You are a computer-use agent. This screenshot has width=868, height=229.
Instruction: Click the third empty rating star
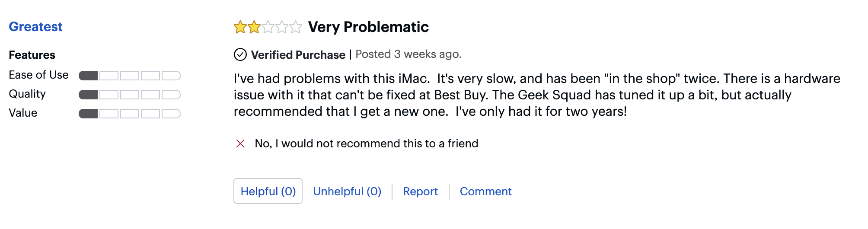coord(268,27)
